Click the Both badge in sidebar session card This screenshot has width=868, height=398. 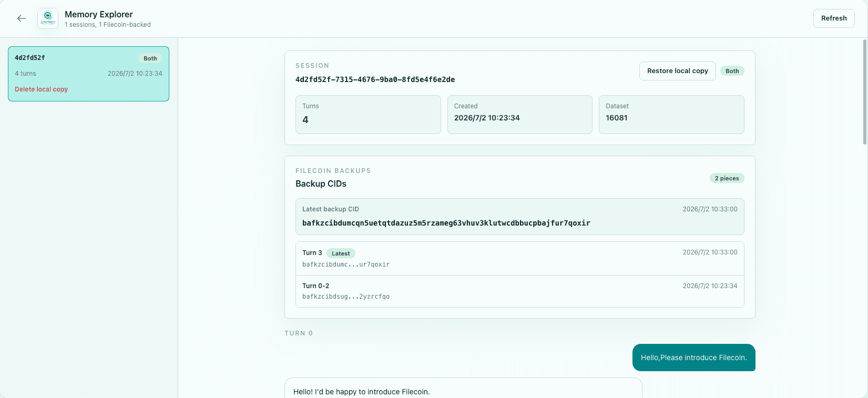pyautogui.click(x=150, y=58)
